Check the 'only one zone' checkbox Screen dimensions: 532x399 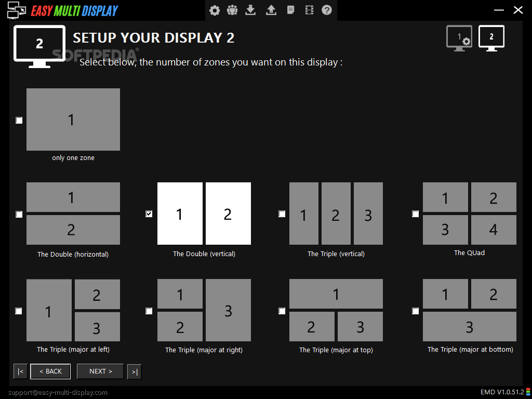pos(19,120)
